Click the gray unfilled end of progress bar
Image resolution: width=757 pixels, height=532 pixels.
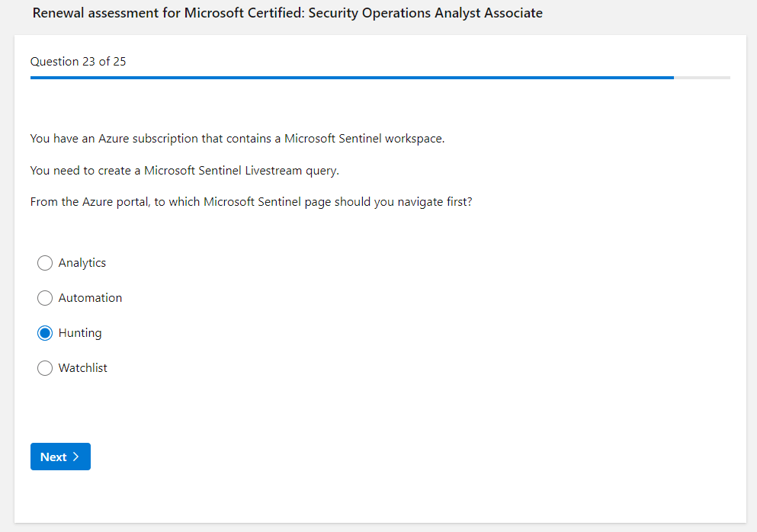(702, 78)
